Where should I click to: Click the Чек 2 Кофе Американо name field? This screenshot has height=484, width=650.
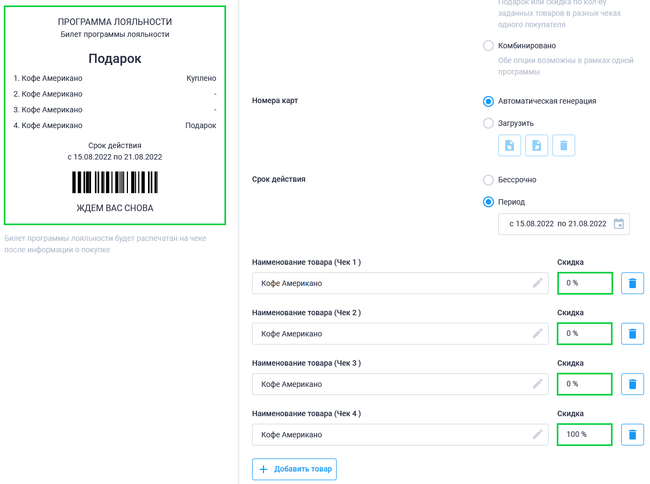tap(400, 334)
